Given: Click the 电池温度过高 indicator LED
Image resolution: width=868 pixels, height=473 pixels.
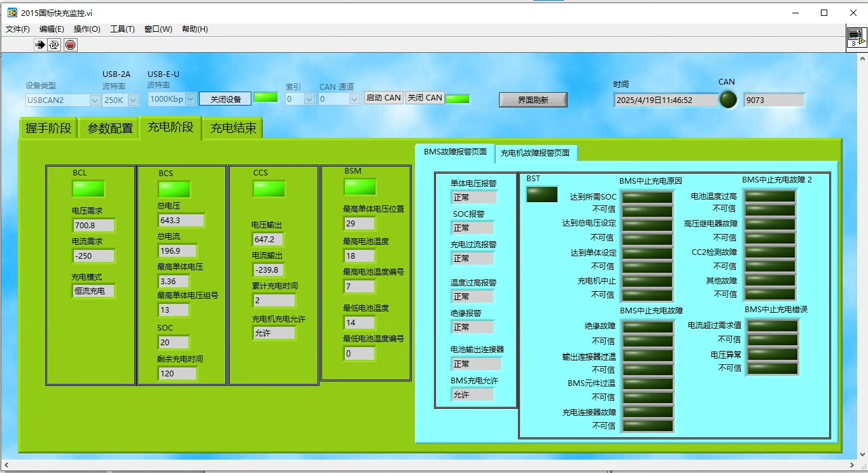Looking at the screenshot, I should click(770, 196).
